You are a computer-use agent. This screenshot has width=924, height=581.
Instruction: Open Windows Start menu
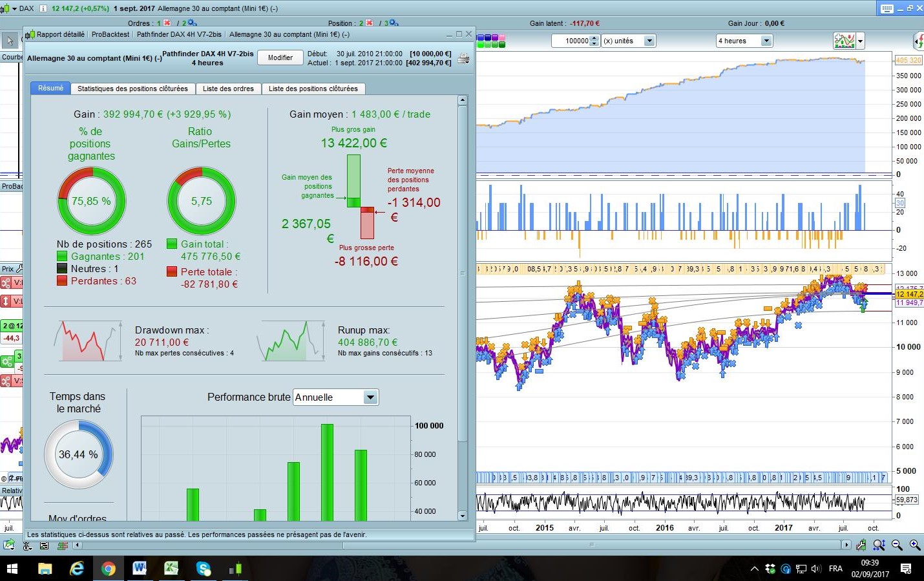13,569
